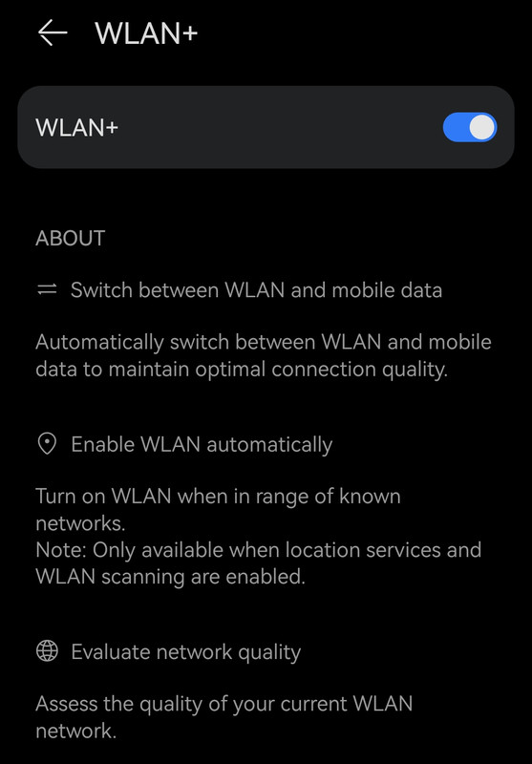Tap the blue track of WLAN+ switch
532x764 pixels.
pos(455,127)
